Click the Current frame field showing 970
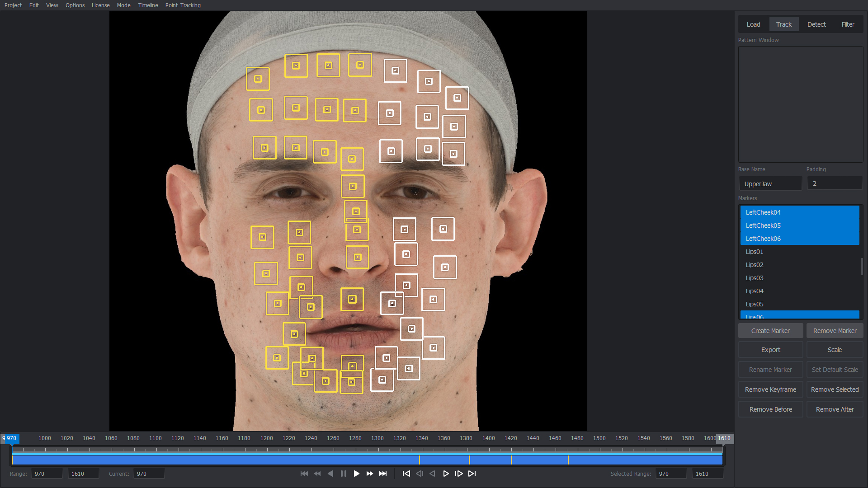The height and width of the screenshot is (488, 868). tap(149, 474)
